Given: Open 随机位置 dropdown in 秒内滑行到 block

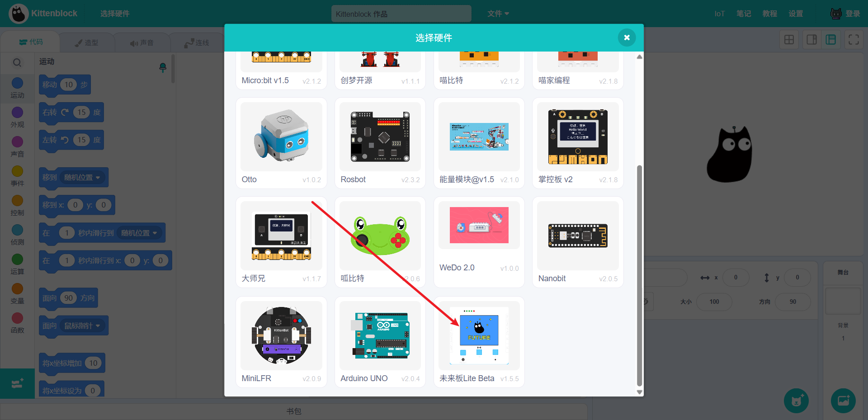Looking at the screenshot, I should [x=139, y=233].
